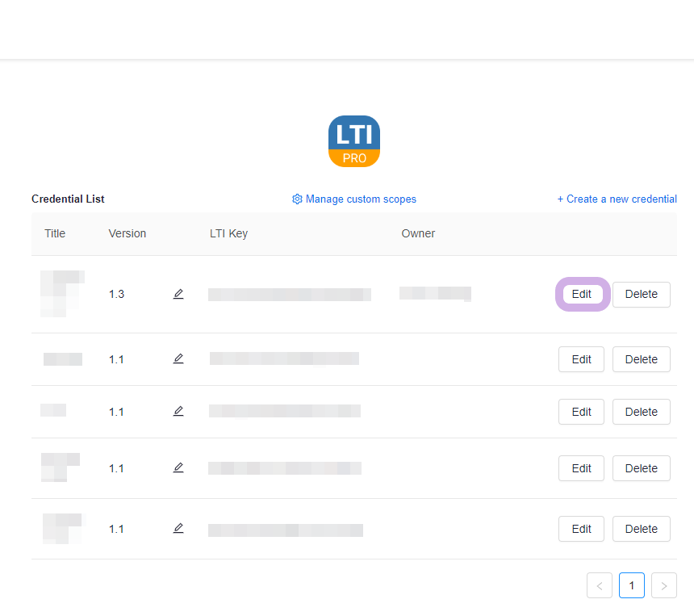Go to the next page arrow
The height and width of the screenshot is (616, 694).
coord(663,585)
